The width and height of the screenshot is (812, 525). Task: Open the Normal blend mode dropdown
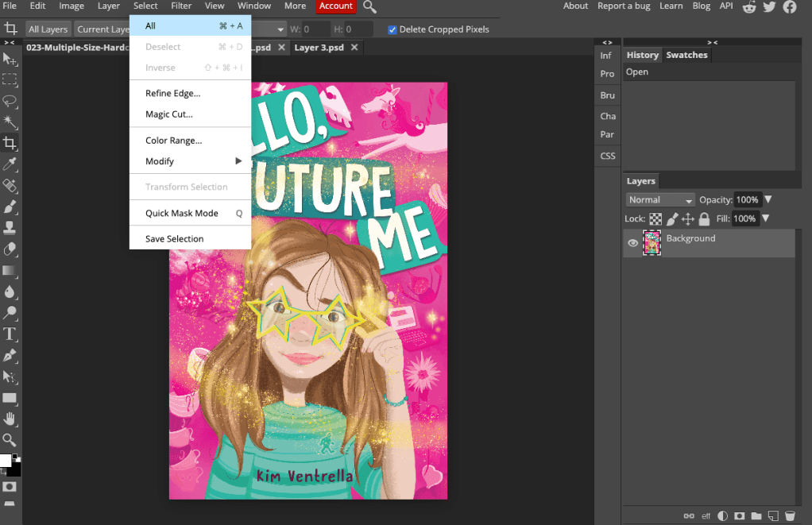(x=660, y=200)
